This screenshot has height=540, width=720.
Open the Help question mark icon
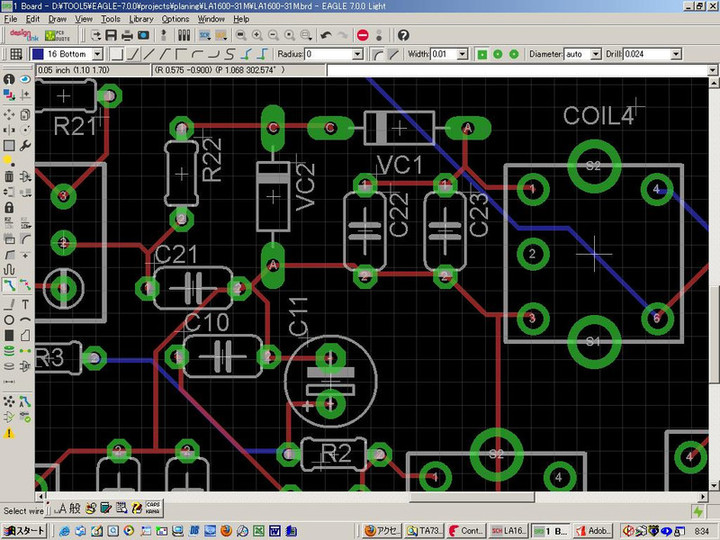click(403, 35)
